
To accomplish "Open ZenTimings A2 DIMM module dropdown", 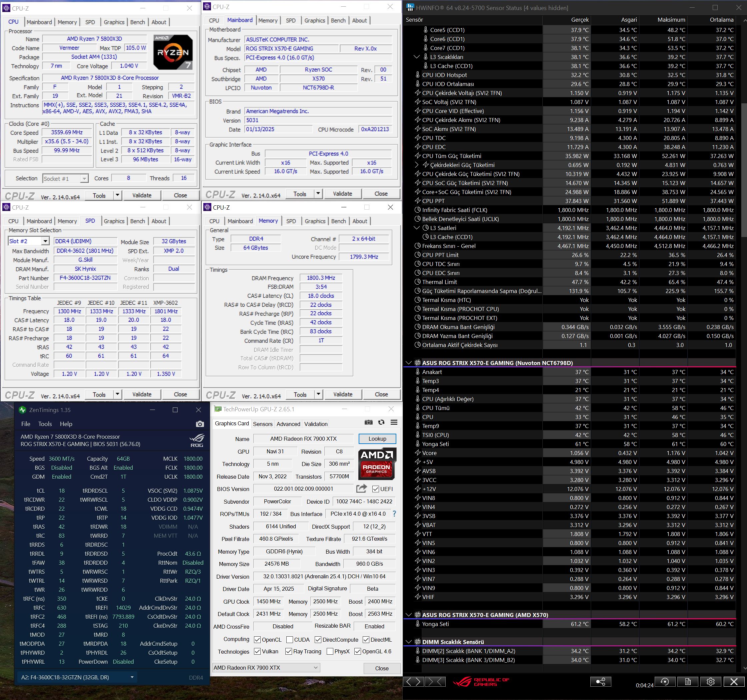I will point(77,677).
